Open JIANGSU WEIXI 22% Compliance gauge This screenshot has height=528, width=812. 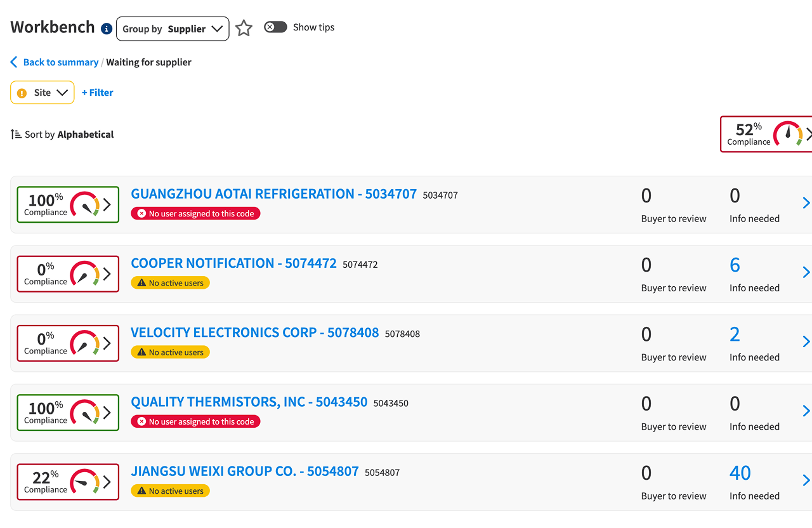(68, 482)
